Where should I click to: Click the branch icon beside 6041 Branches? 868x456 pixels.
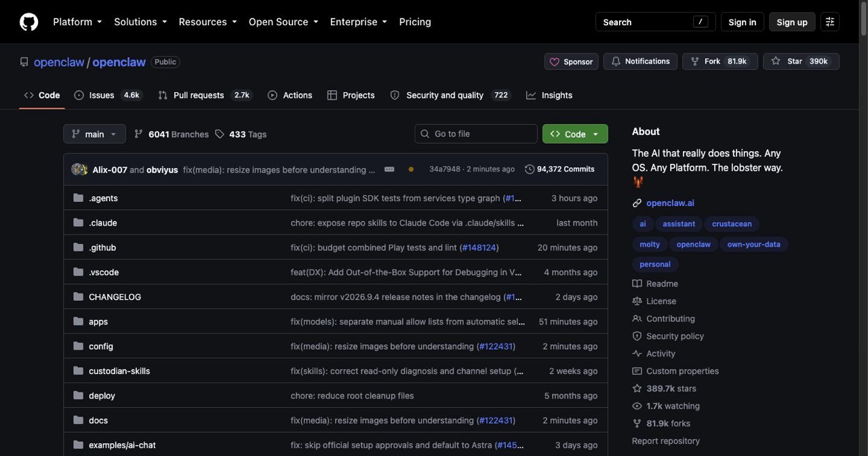pos(139,134)
